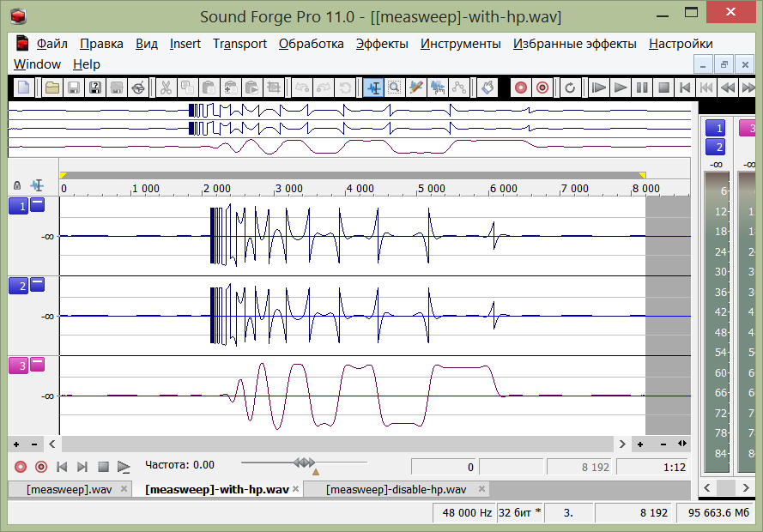Click Record in the data window transport
Viewport: 763px width, 532px height.
21,467
